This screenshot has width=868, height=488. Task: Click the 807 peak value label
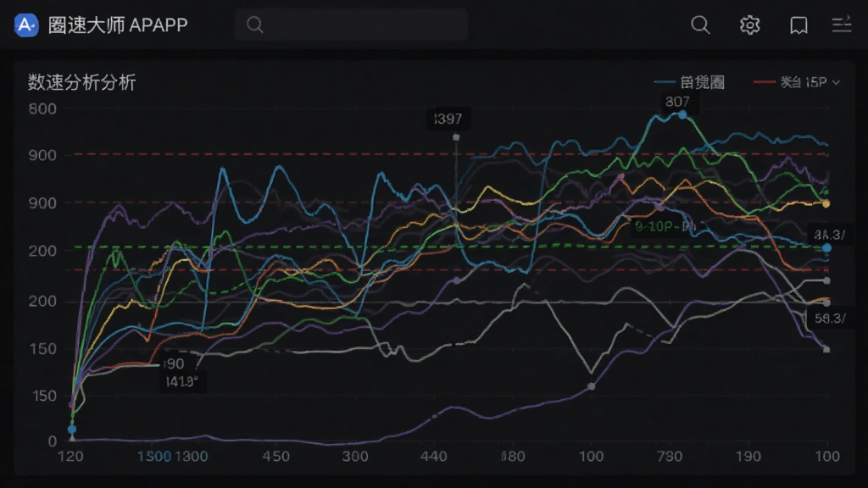coord(677,102)
